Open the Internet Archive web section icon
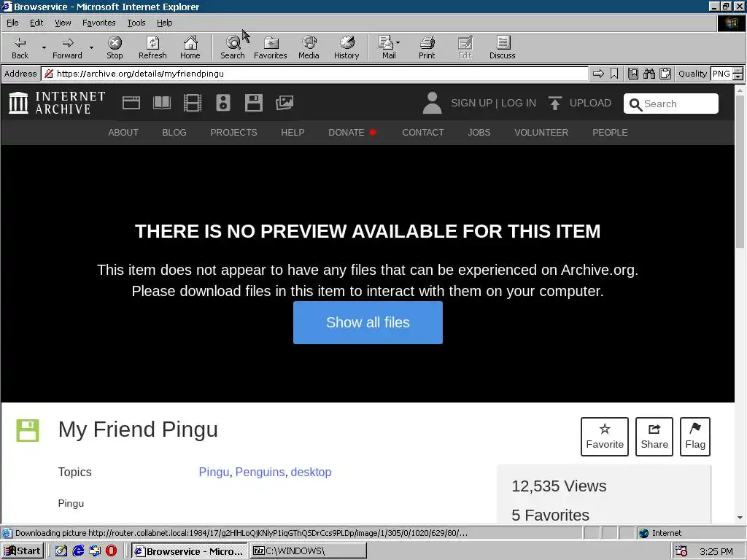This screenshot has width=747, height=560. tap(131, 103)
